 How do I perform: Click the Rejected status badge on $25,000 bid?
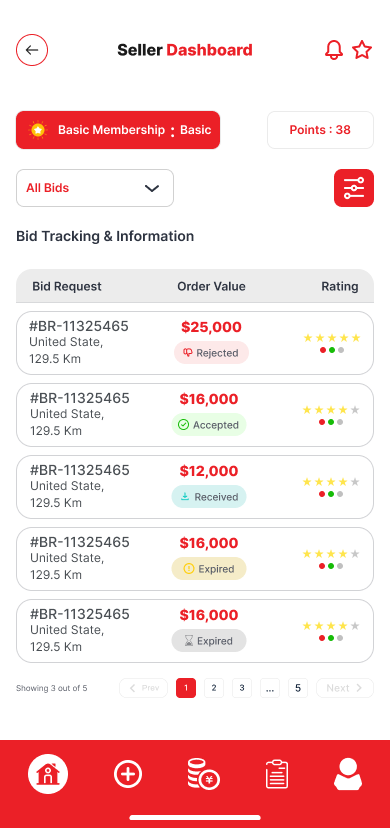pos(211,353)
